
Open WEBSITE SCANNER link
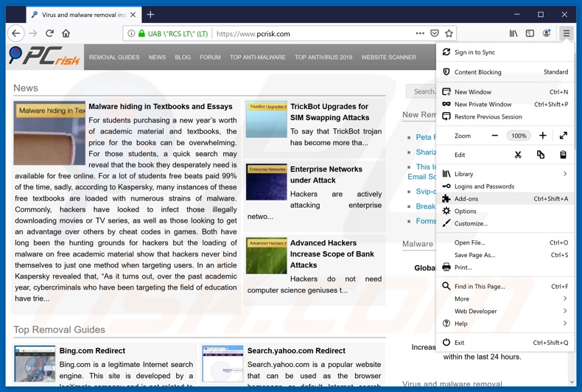coord(389,57)
